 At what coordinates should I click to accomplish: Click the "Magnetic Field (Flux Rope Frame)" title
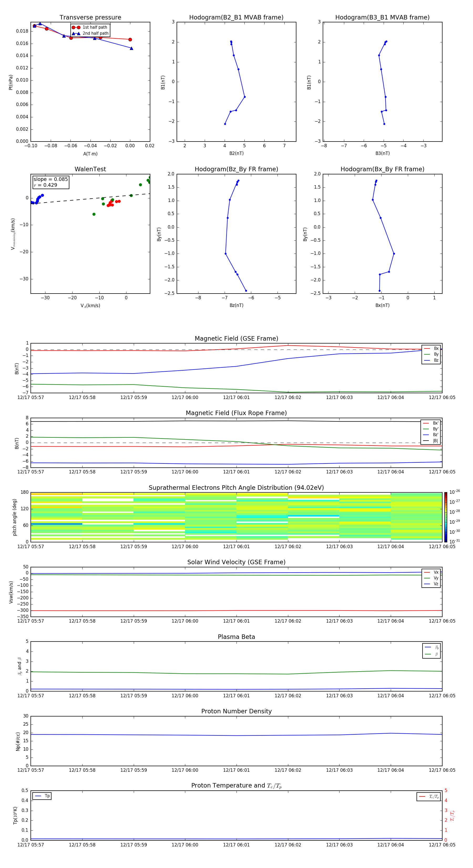tap(236, 413)
